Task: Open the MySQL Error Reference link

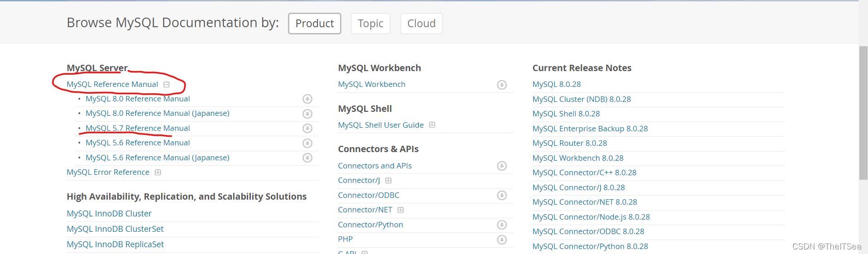Action: (108, 172)
